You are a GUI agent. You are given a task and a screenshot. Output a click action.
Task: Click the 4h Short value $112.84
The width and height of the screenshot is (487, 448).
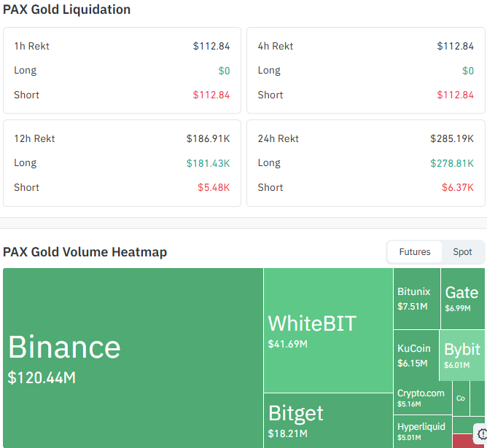[x=456, y=95]
